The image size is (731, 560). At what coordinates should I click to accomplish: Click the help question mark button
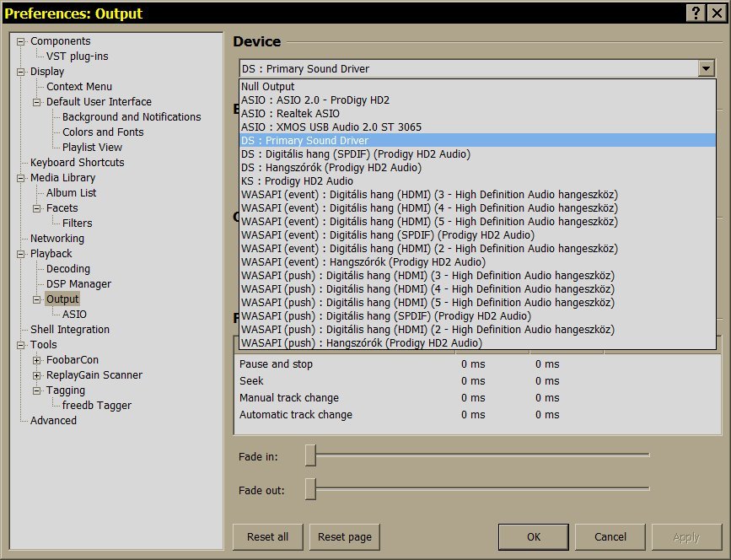pyautogui.click(x=696, y=13)
